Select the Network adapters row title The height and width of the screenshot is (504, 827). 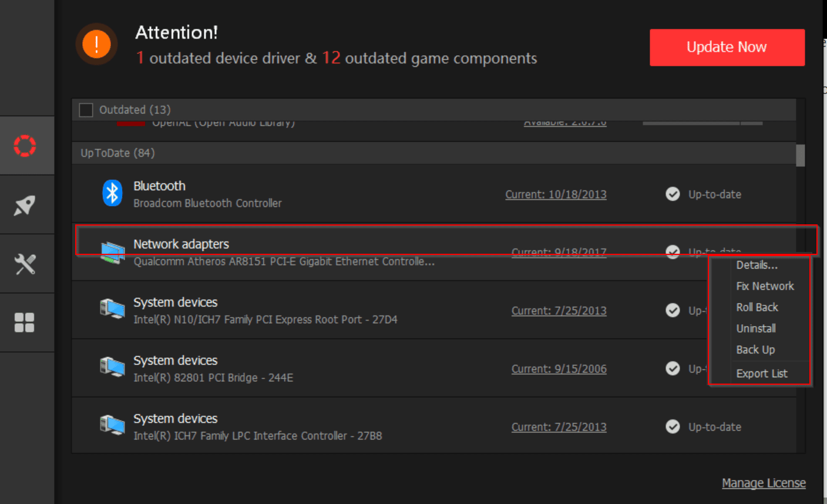coord(181,244)
